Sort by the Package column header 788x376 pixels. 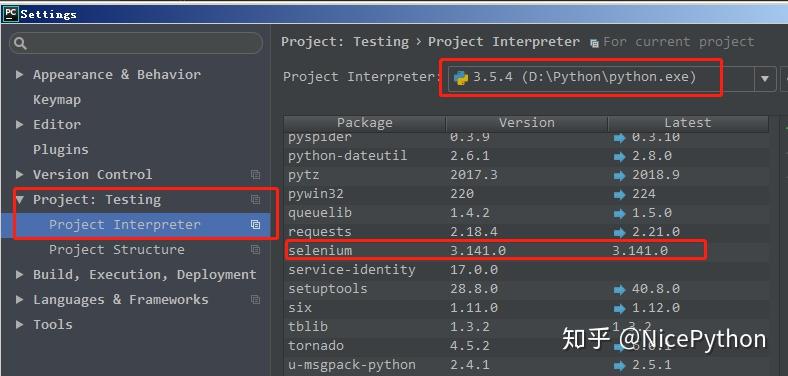tap(364, 123)
